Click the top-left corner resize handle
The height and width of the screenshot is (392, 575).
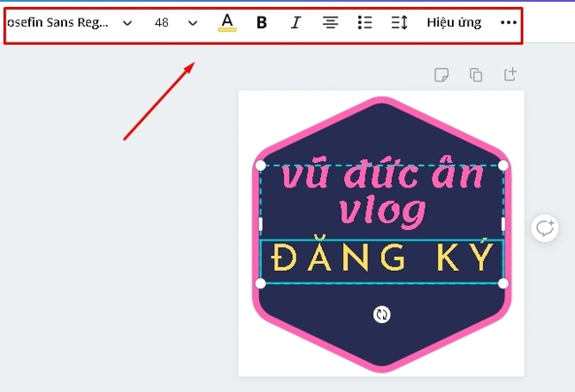[x=260, y=165]
